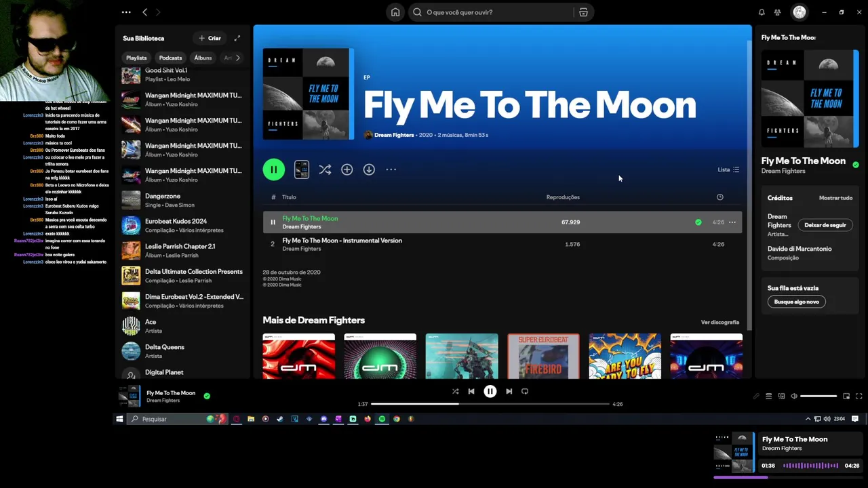This screenshot has height=488, width=868.
Task: Go back with the left arrow
Action: (144, 12)
